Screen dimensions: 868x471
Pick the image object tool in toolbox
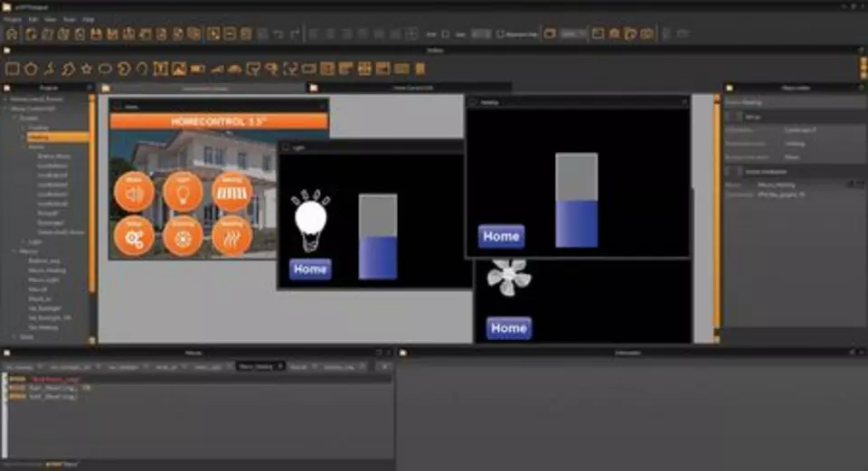click(179, 69)
